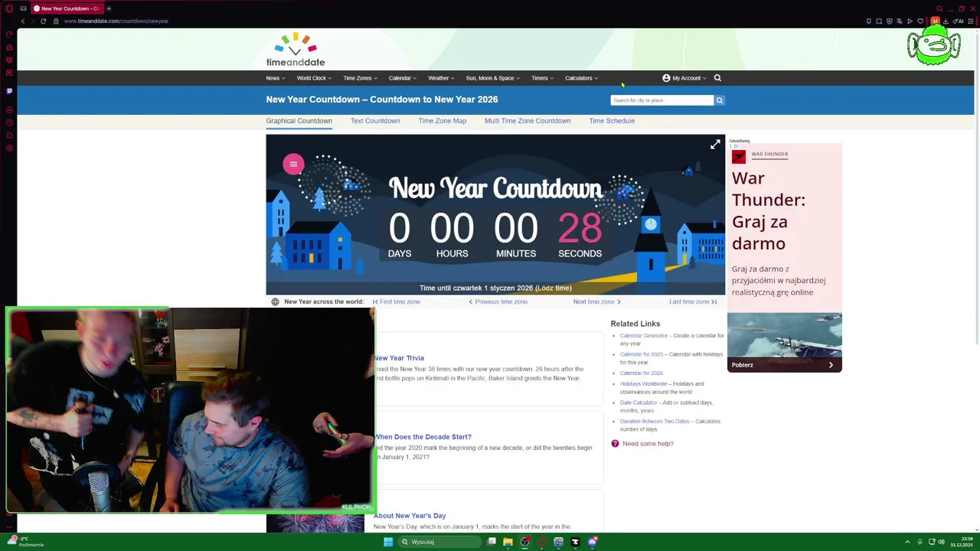
Task: Open the browser search tabs magnifier
Action: (x=939, y=8)
